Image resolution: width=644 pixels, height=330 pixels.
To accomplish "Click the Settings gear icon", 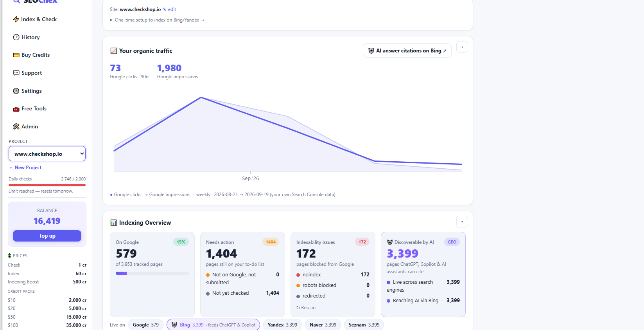I will [x=16, y=91].
